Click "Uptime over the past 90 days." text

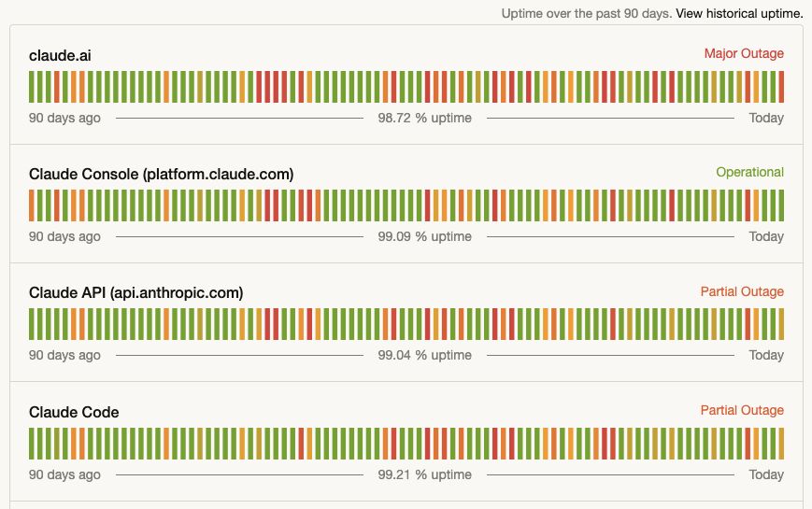[587, 13]
